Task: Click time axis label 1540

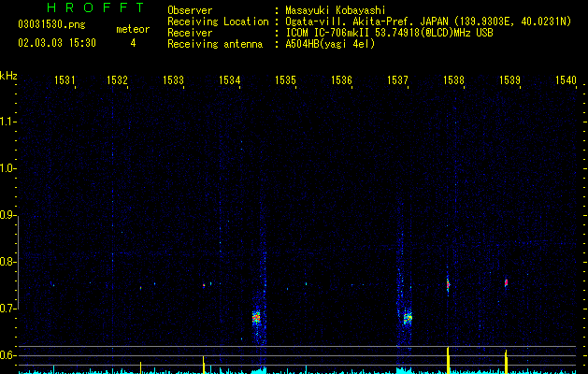Action: tap(566, 79)
